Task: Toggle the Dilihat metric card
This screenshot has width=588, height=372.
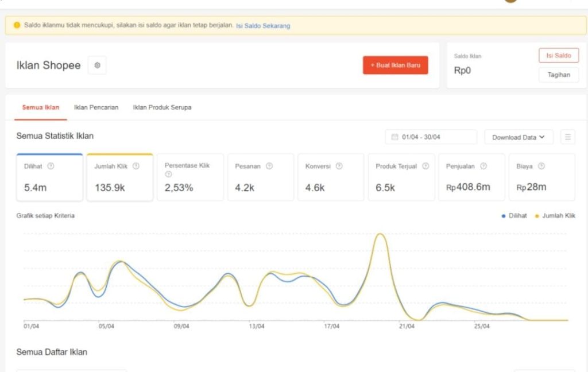Action: tap(49, 177)
